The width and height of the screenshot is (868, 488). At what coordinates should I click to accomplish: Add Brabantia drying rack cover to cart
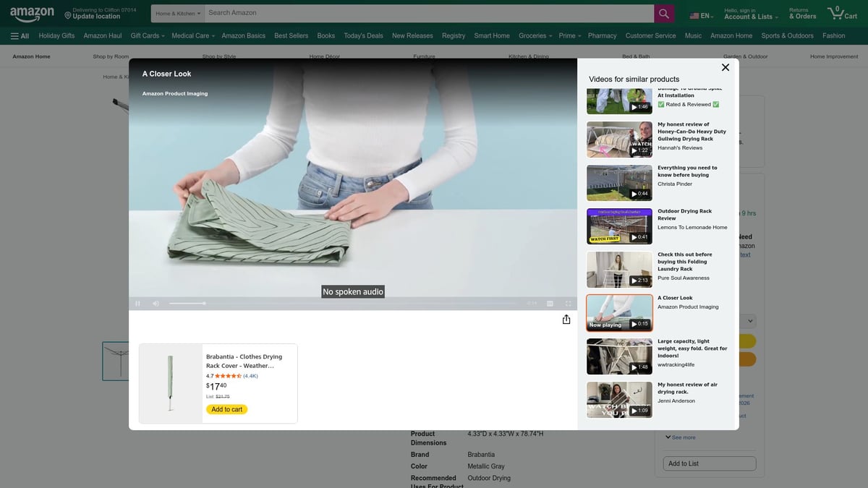(226, 409)
